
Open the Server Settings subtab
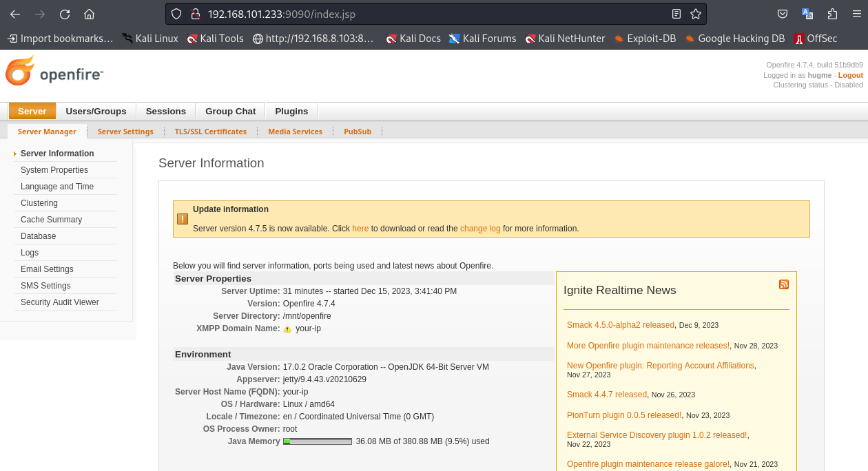(x=125, y=132)
